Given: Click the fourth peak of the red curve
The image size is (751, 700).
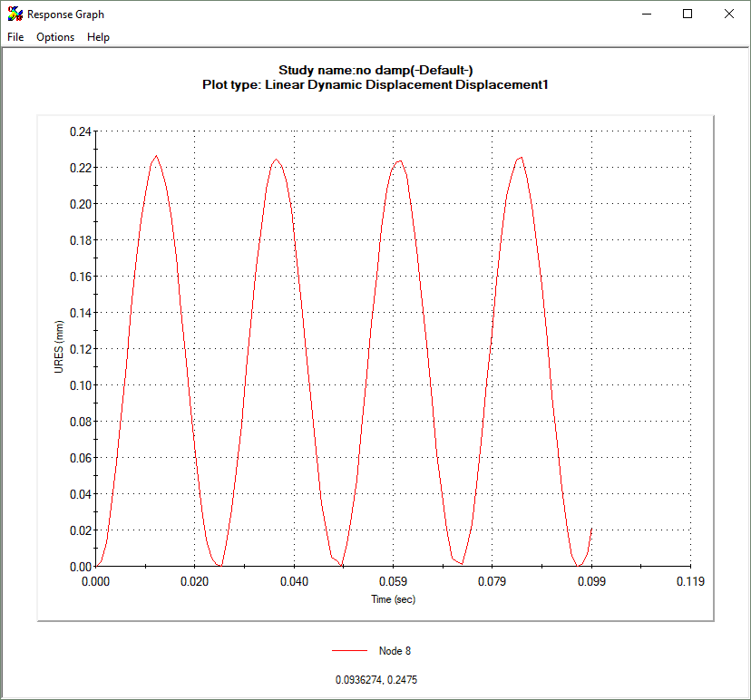Looking at the screenshot, I should point(522,158).
